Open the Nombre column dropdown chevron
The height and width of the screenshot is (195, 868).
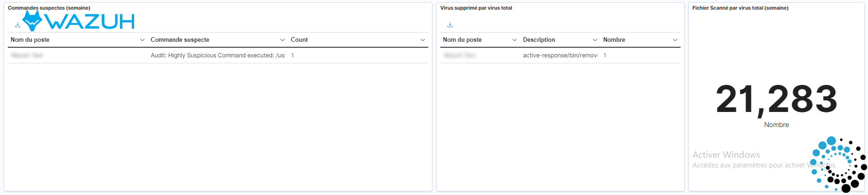pos(675,40)
